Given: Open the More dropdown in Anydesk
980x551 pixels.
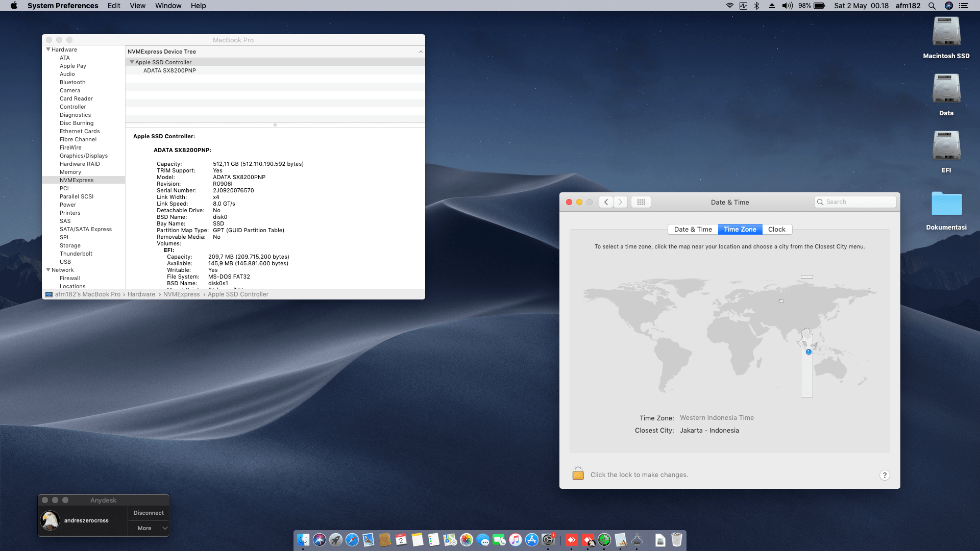Looking at the screenshot, I should 149,528.
